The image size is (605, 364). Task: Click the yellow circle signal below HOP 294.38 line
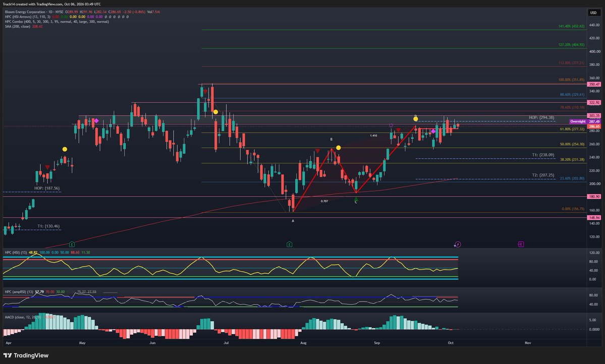(416, 119)
